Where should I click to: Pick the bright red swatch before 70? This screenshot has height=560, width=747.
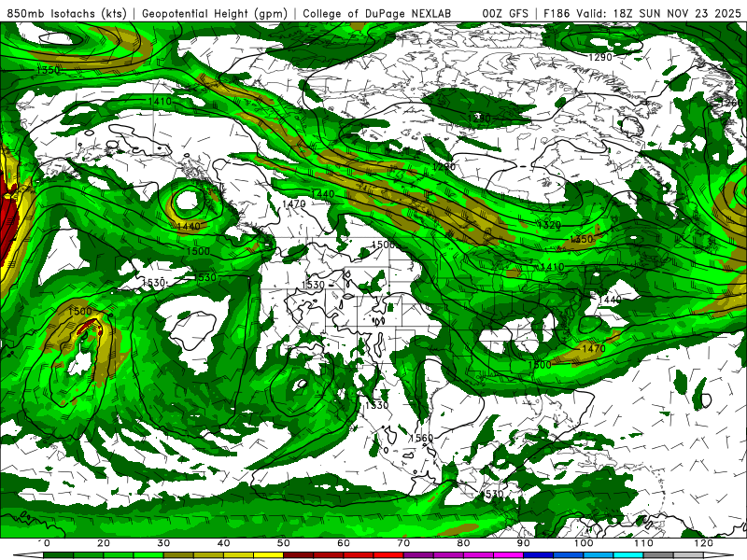[388, 555]
